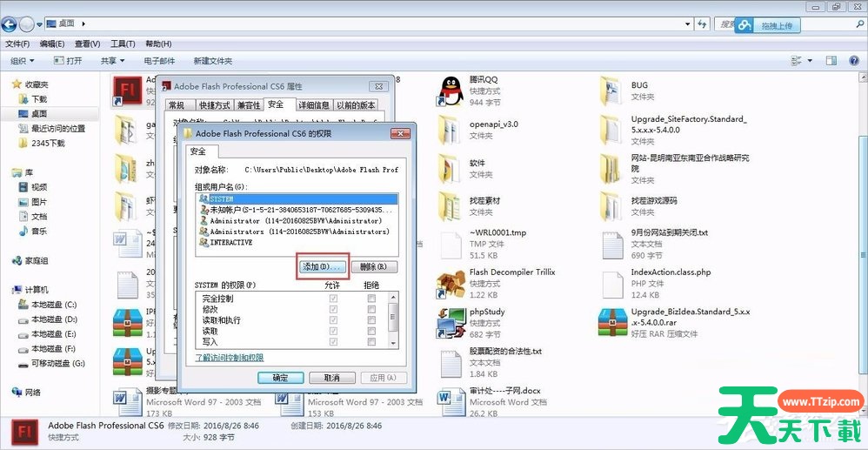868x450 pixels.
Task: Switch to the 快捷方式 tab in properties window
Action: [x=215, y=105]
